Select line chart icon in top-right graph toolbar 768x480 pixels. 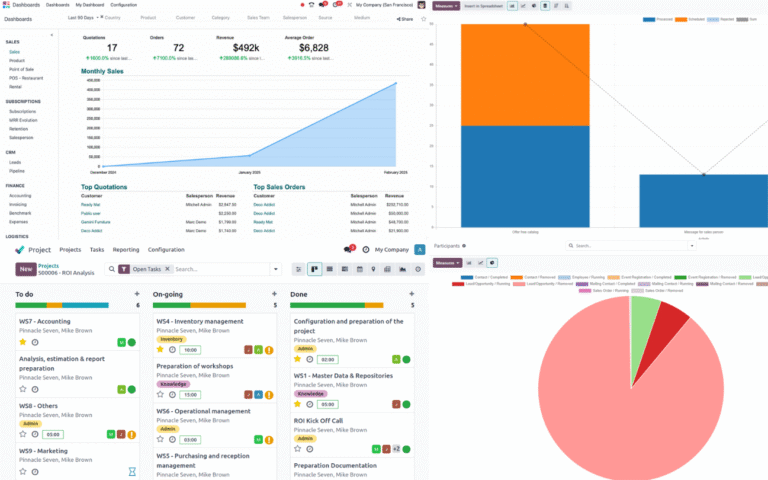coord(523,6)
